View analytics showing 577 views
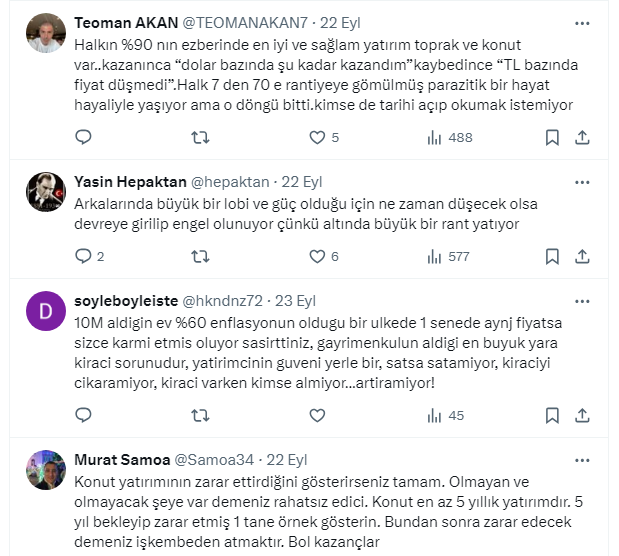Image resolution: width=619 pixels, height=556 pixels. pos(435,257)
